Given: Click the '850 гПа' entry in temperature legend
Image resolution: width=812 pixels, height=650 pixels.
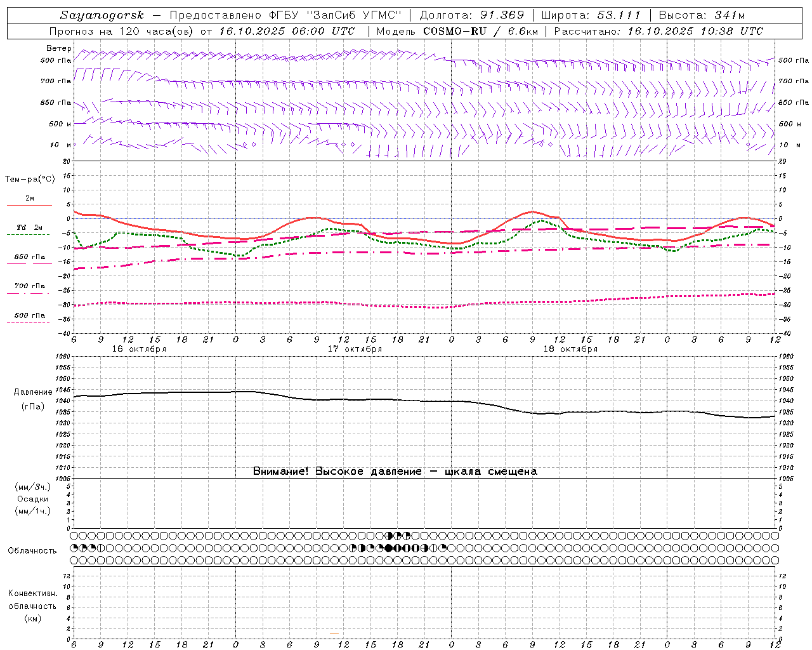Looking at the screenshot, I should pos(30,257).
